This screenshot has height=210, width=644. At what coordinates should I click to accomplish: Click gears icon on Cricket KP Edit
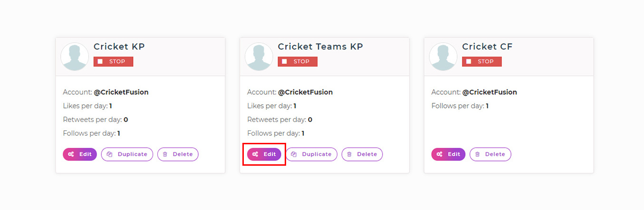pyautogui.click(x=71, y=154)
